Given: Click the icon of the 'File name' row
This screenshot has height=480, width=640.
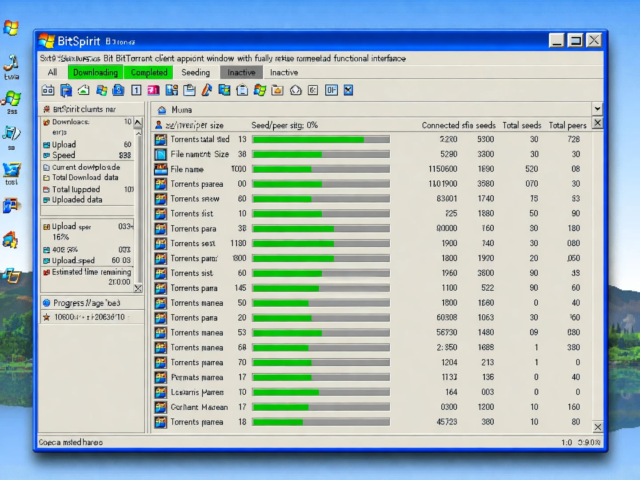Looking at the screenshot, I should 160,169.
